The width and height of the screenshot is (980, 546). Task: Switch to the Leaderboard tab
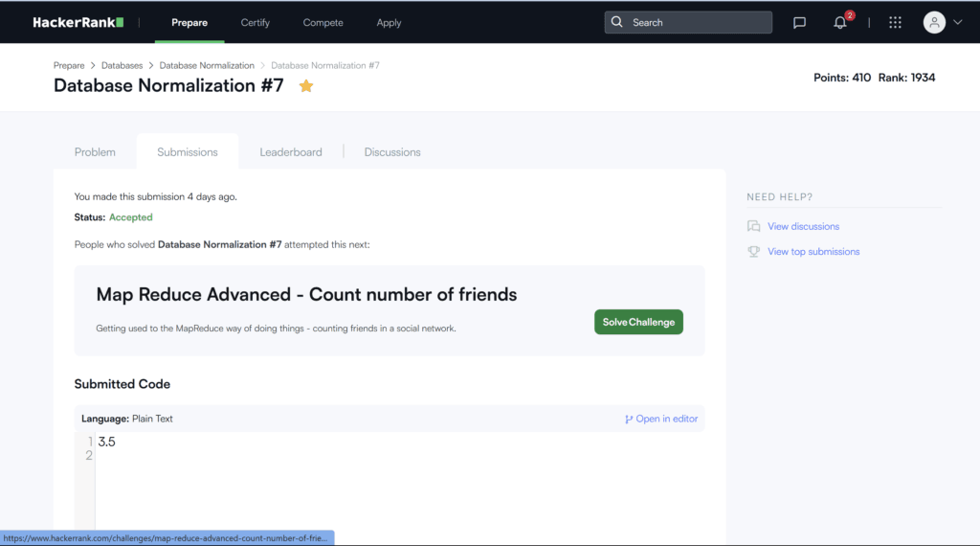(291, 152)
